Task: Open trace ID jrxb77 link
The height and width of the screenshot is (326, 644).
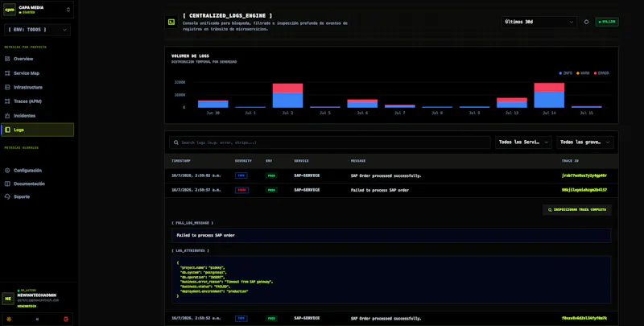Action: [x=584, y=175]
